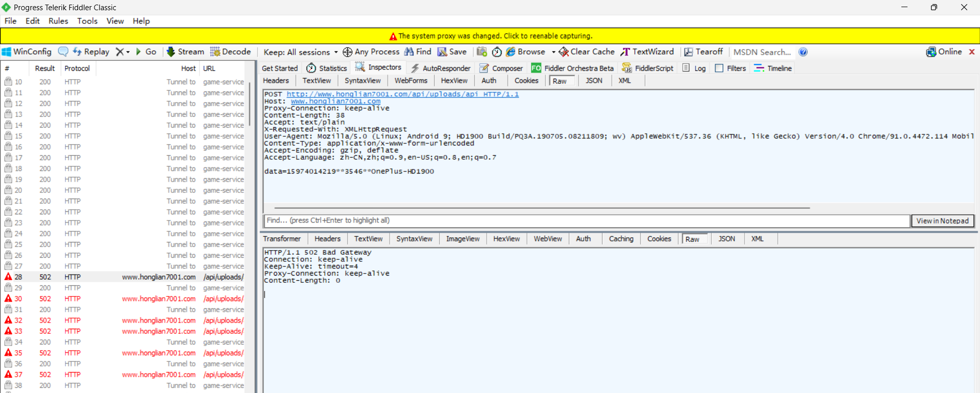
Task: Expand the Remove sessions dropdown arrow
Action: pyautogui.click(x=128, y=52)
